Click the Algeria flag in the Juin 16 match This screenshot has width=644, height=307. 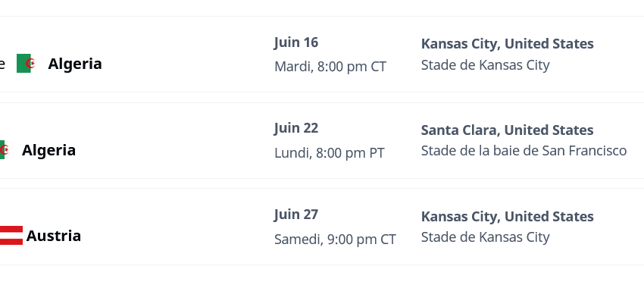coord(24,64)
